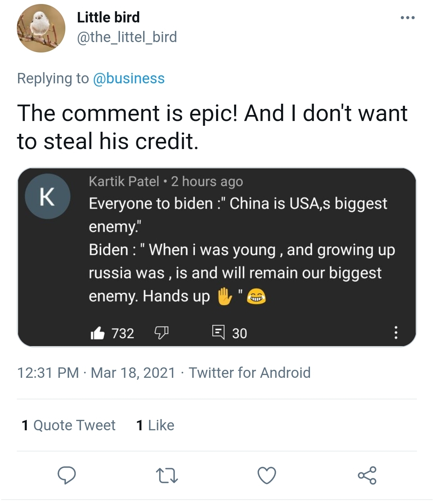Open the @business mention link

(129, 78)
